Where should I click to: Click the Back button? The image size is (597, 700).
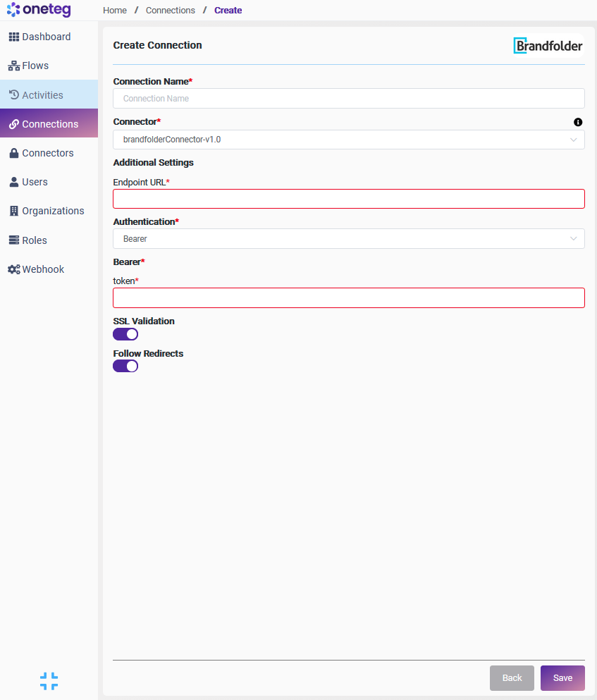tap(512, 678)
